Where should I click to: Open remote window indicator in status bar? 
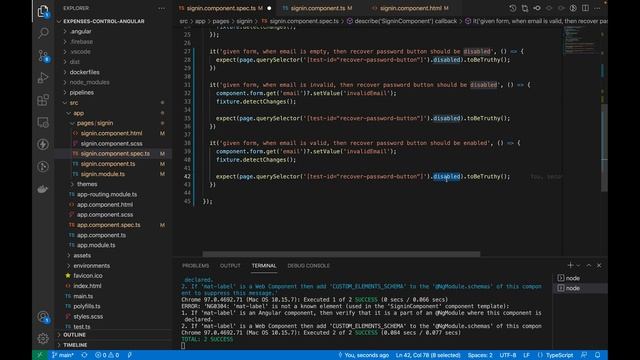[40, 355]
